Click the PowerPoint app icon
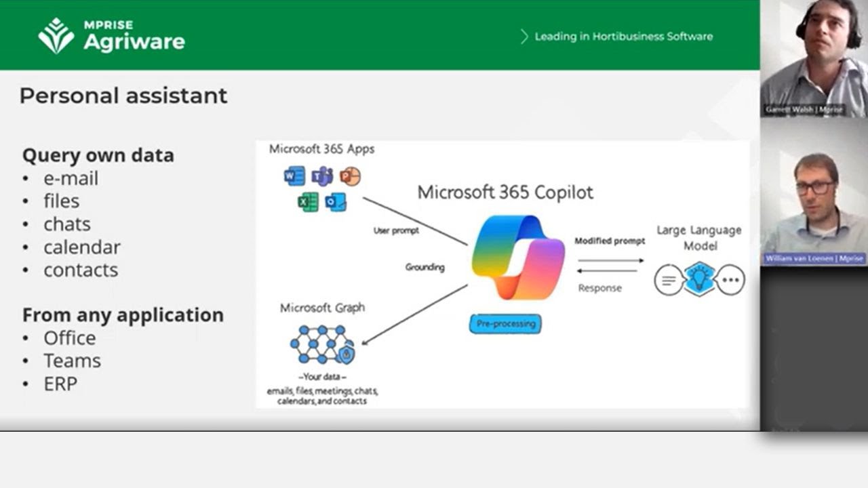868x488 pixels. [x=350, y=176]
